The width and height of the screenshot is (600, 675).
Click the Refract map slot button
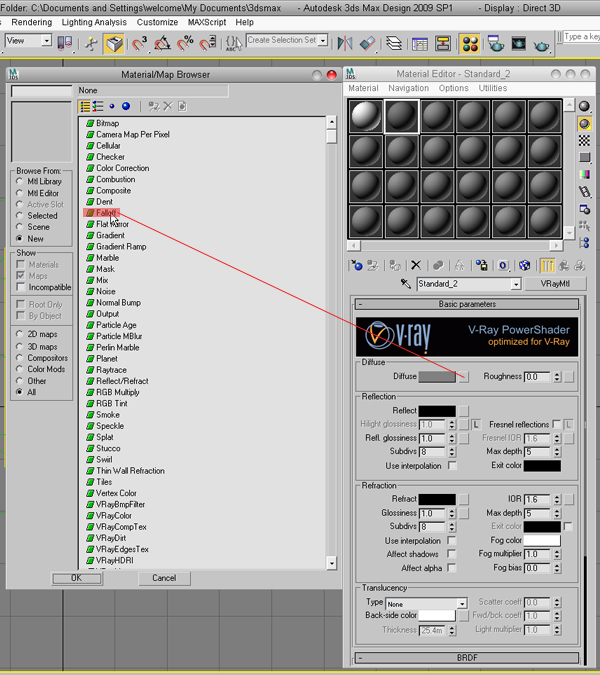pyautogui.click(x=464, y=499)
